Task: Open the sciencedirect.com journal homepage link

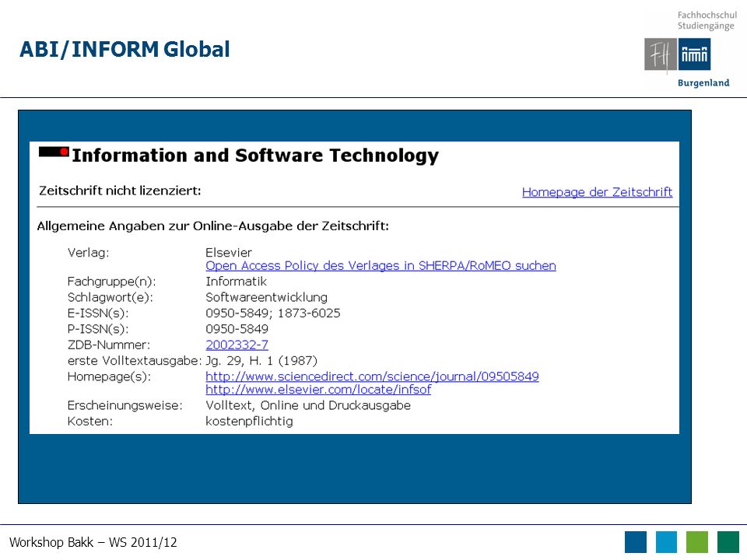Action: 372,376
